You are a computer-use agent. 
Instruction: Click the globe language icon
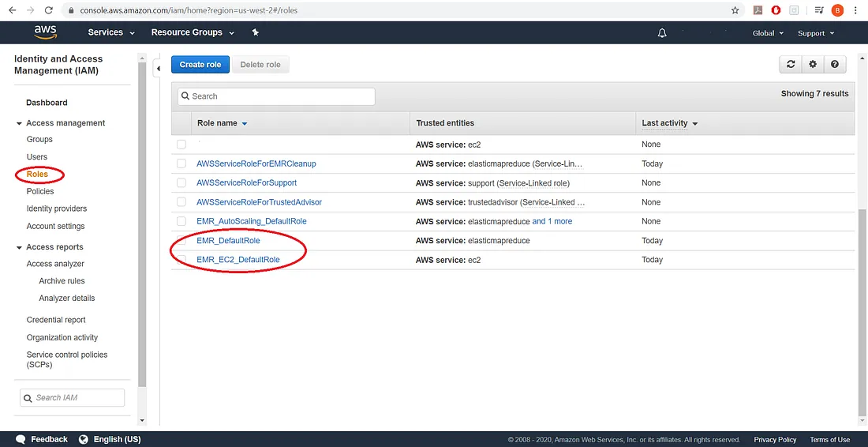tap(84, 439)
